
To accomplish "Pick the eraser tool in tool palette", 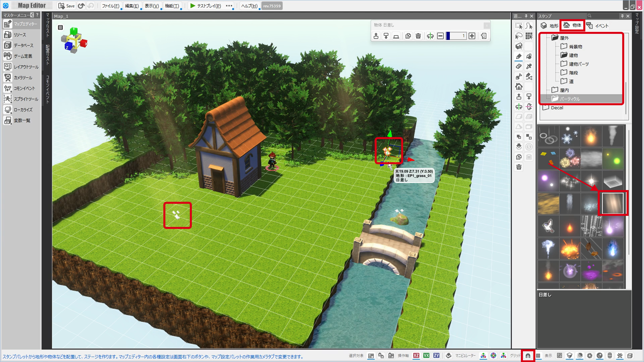I will pyautogui.click(x=519, y=66).
